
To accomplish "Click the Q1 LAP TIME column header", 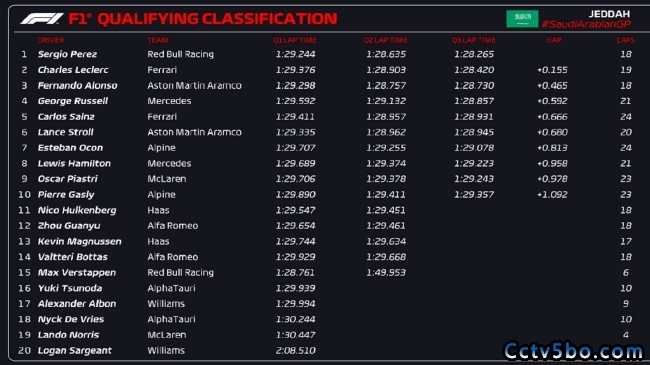I will (x=295, y=40).
